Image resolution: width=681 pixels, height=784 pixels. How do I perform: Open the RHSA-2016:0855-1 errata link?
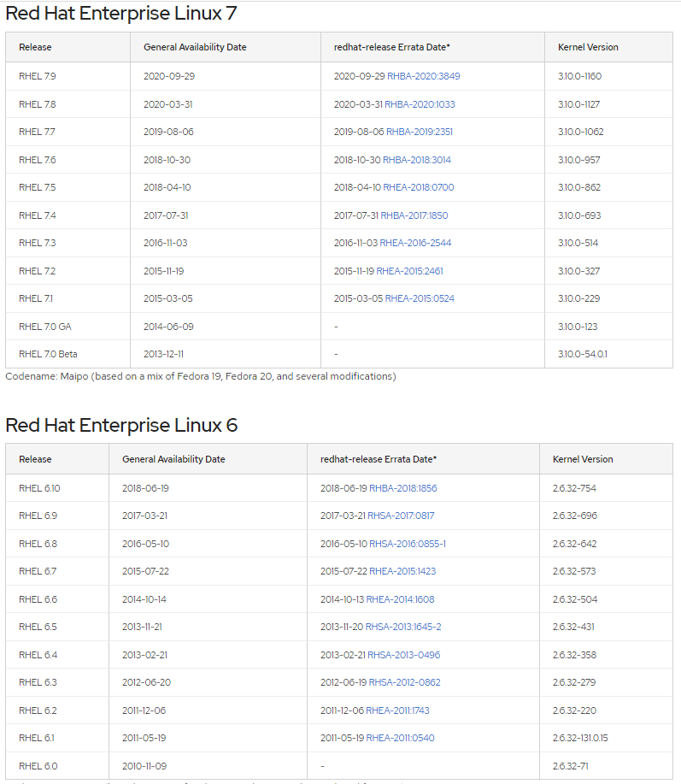point(408,544)
